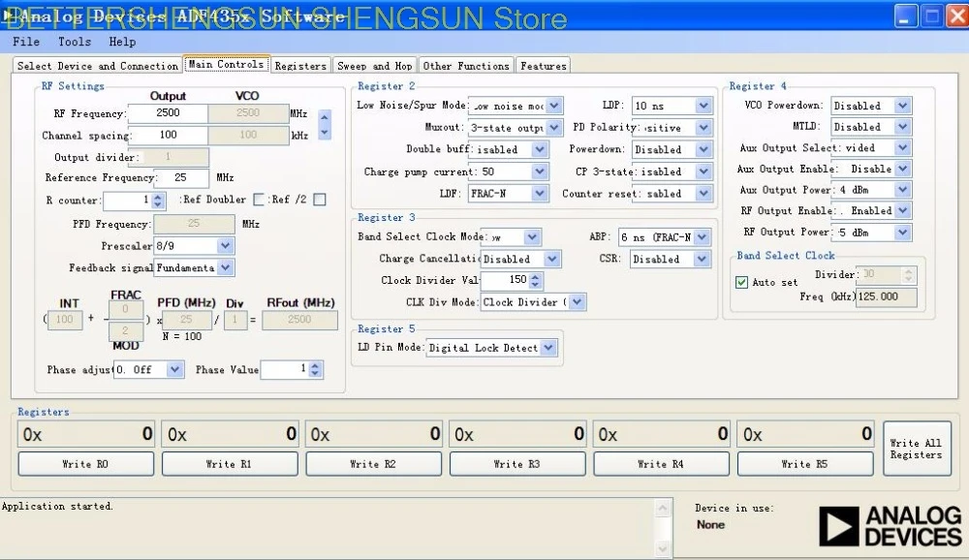
Task: Open the Counter reset dropdown
Action: tap(703, 194)
